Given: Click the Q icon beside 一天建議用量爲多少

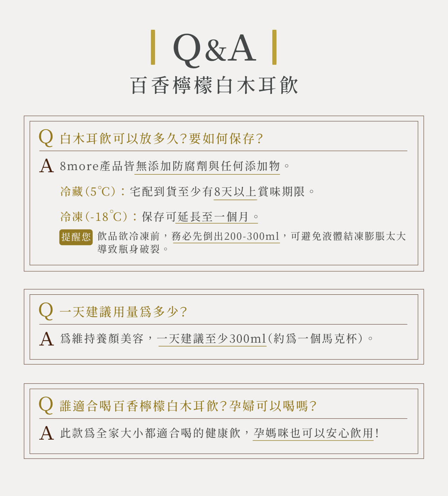Looking at the screenshot, I should [x=46, y=311].
